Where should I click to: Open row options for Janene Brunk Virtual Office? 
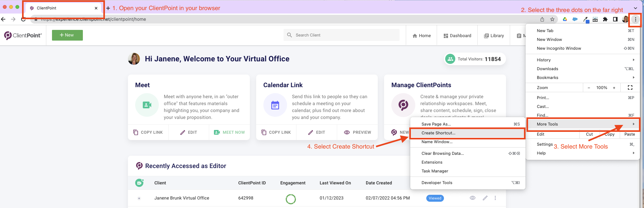click(495, 198)
